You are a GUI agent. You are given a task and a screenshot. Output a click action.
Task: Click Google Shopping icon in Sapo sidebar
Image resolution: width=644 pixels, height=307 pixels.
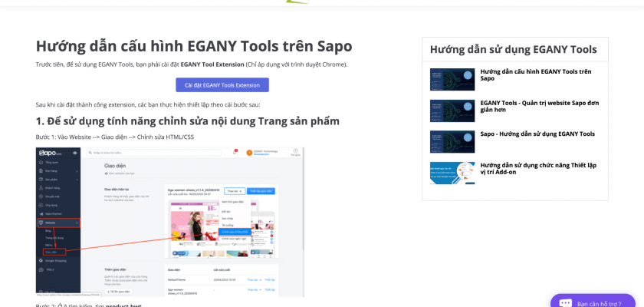[x=41, y=261]
